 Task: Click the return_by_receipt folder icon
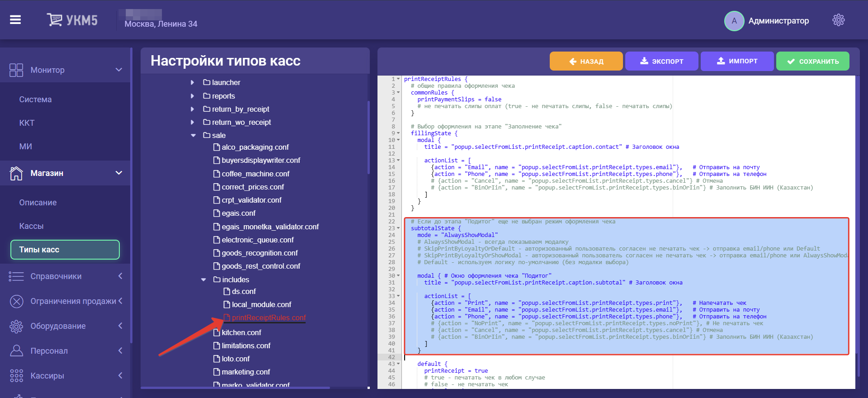[x=207, y=109]
